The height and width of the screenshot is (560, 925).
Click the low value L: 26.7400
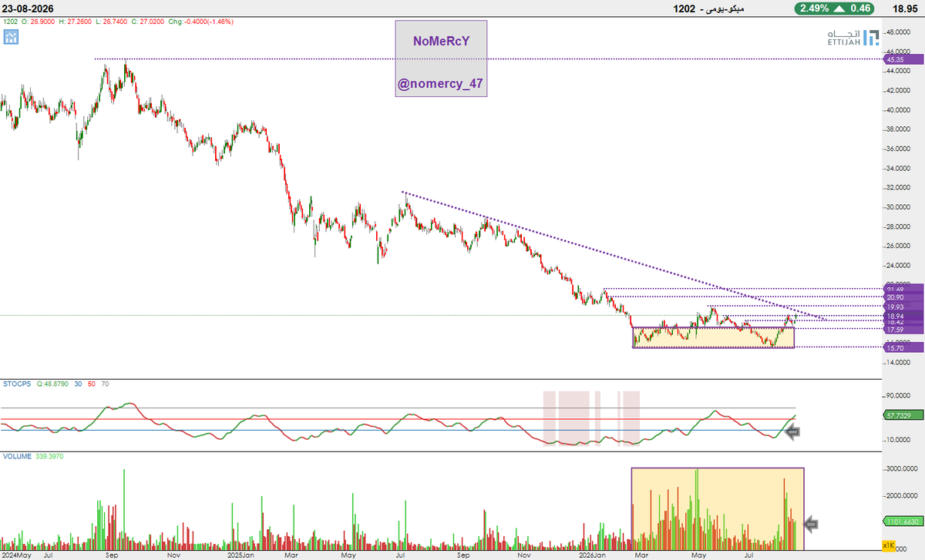coord(113,22)
